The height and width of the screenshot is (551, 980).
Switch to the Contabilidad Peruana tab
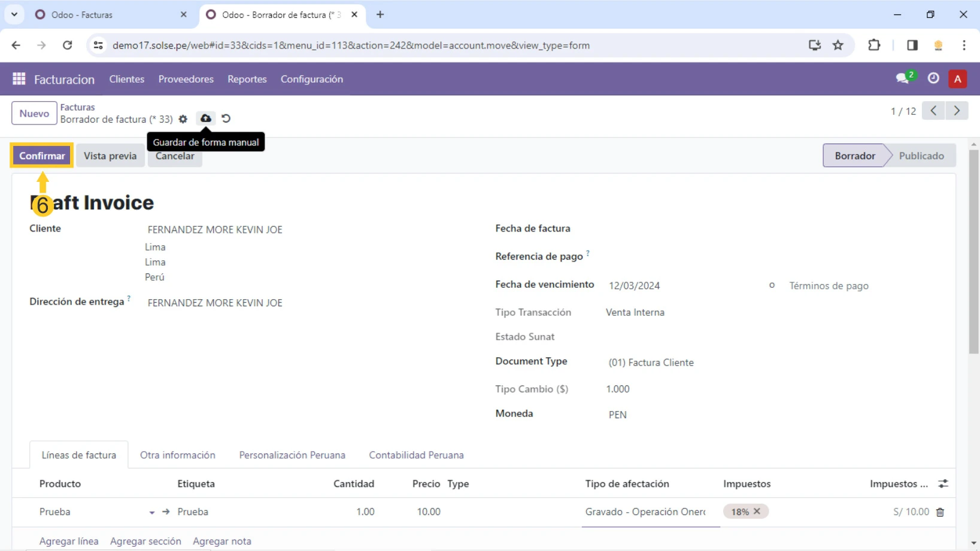click(416, 455)
